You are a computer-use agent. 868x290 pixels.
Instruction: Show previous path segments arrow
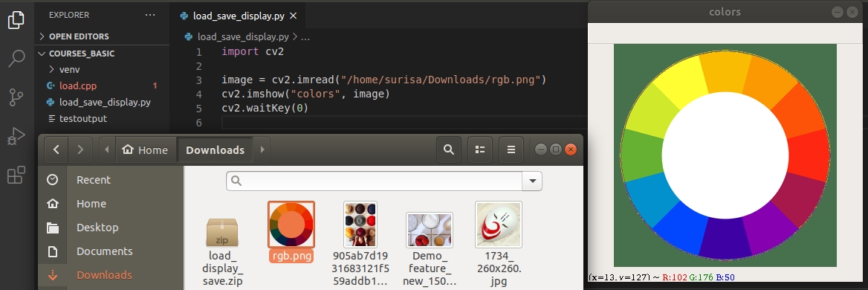[x=107, y=149]
